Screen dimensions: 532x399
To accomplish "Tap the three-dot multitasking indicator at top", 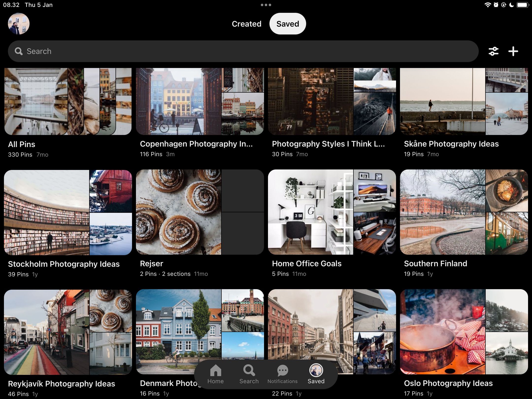I will (x=266, y=5).
